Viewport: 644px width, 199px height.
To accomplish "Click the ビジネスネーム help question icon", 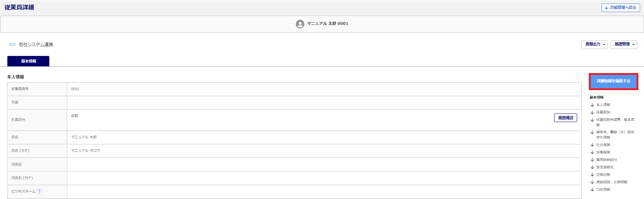I will click(x=40, y=192).
